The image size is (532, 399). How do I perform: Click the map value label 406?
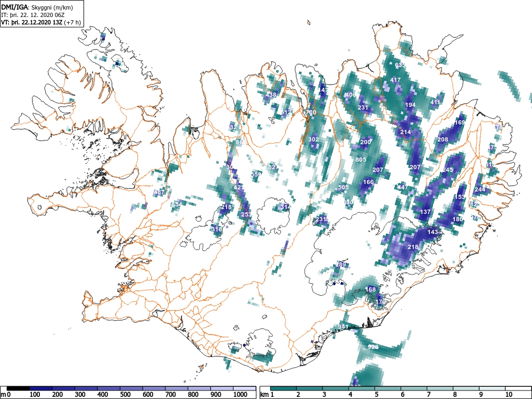pyautogui.click(x=350, y=95)
